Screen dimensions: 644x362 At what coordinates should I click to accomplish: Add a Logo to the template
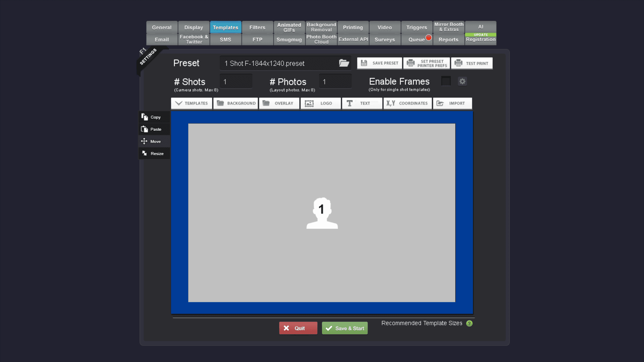320,103
